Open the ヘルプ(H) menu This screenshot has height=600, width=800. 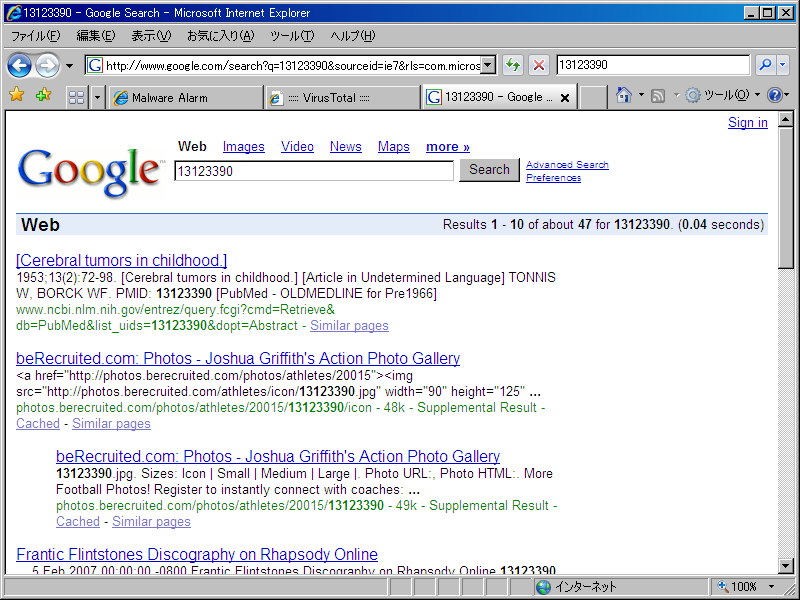353,36
